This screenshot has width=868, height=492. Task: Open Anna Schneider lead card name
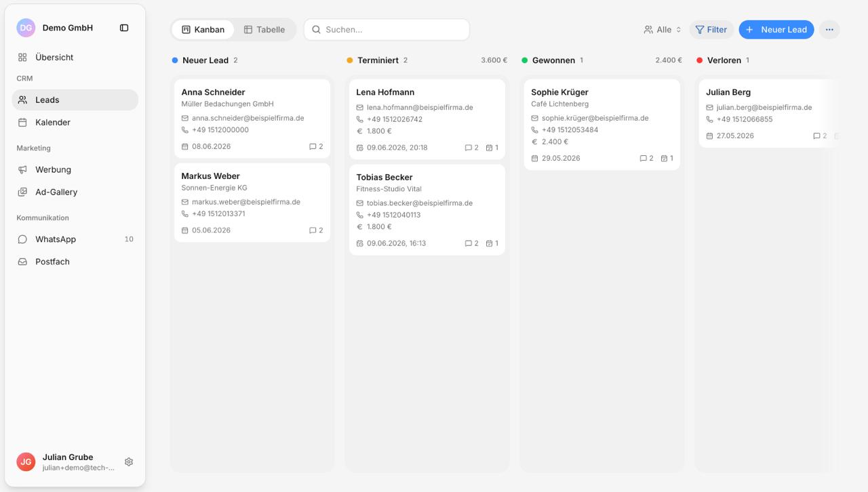click(213, 92)
